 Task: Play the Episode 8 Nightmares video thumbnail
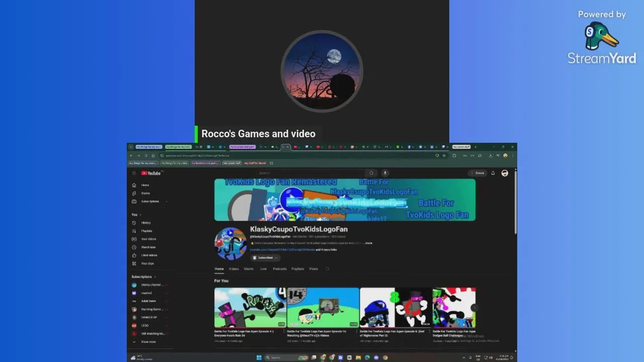(396, 308)
